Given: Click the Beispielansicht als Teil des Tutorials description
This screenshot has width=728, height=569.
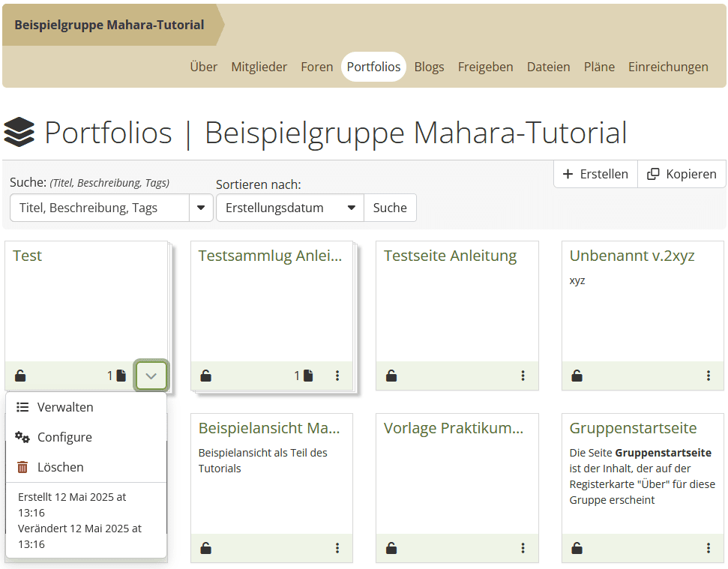Looking at the screenshot, I should point(263,460).
